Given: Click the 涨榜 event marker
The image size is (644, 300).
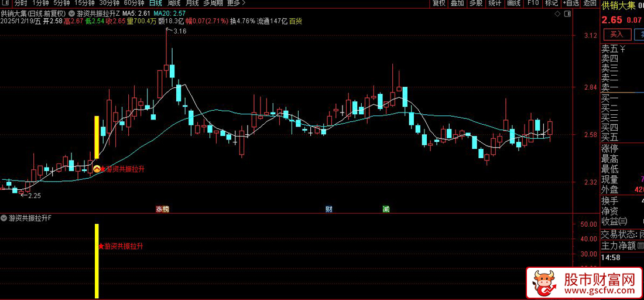Looking at the screenshot, I should tap(162, 209).
